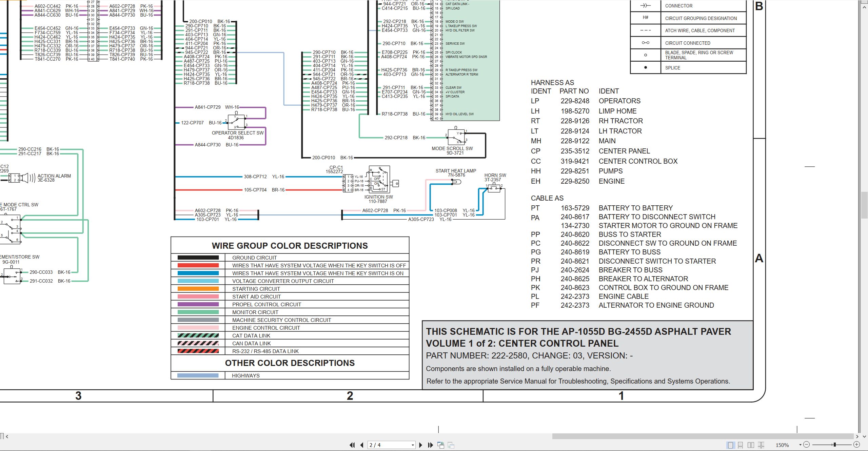Go to the first page
The height and width of the screenshot is (451, 868).
point(352,445)
